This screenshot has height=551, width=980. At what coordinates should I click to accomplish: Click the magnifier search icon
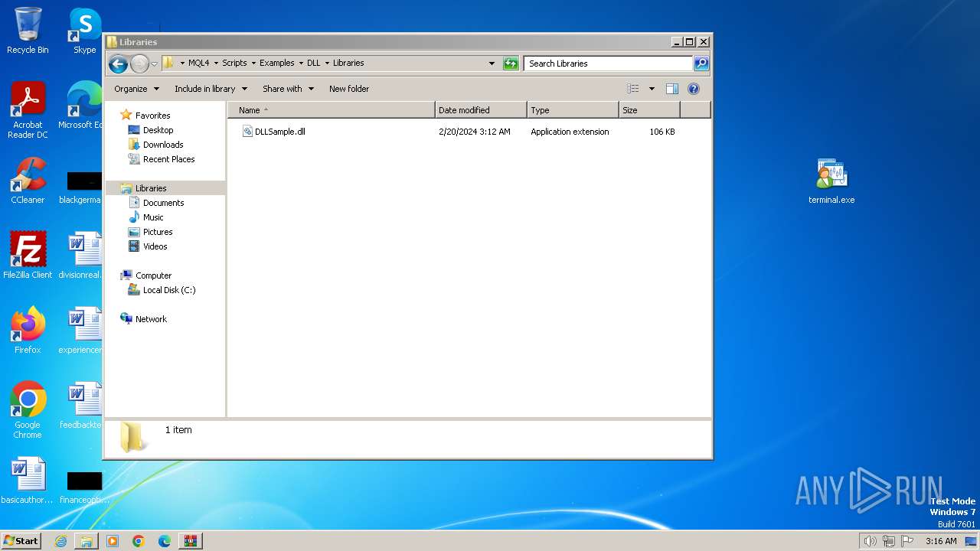click(x=701, y=64)
